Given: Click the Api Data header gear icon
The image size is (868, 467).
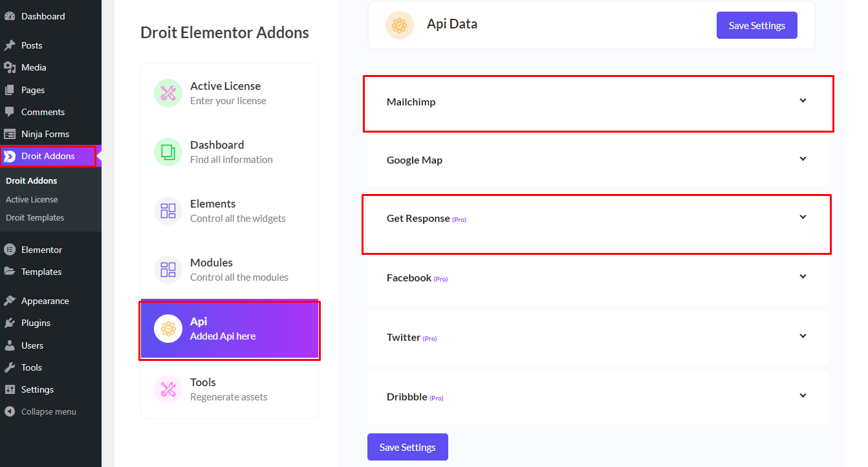Looking at the screenshot, I should 400,25.
